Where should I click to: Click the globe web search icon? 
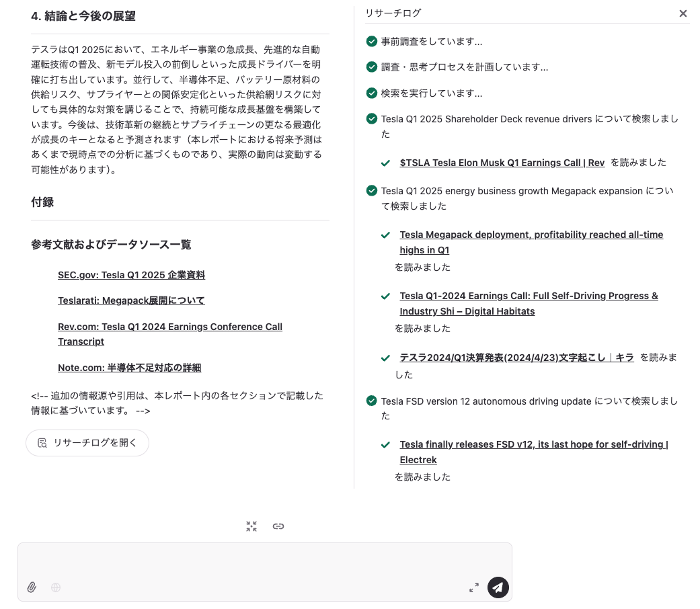(56, 587)
